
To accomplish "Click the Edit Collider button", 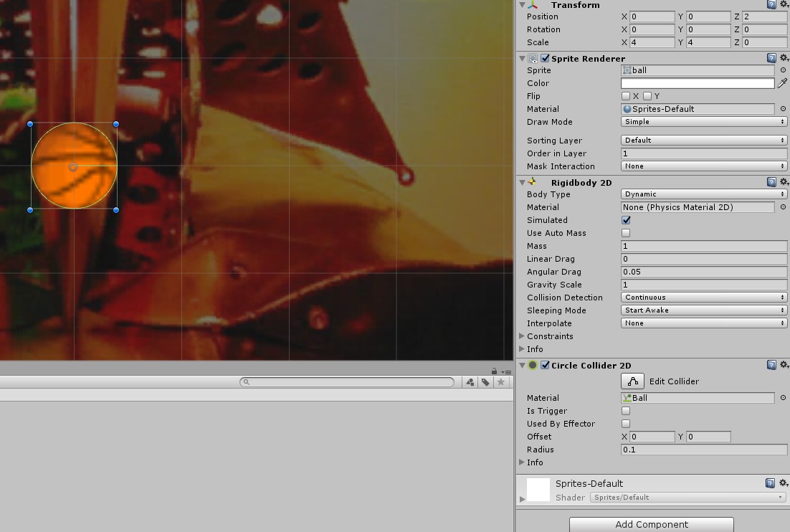I will pyautogui.click(x=633, y=381).
